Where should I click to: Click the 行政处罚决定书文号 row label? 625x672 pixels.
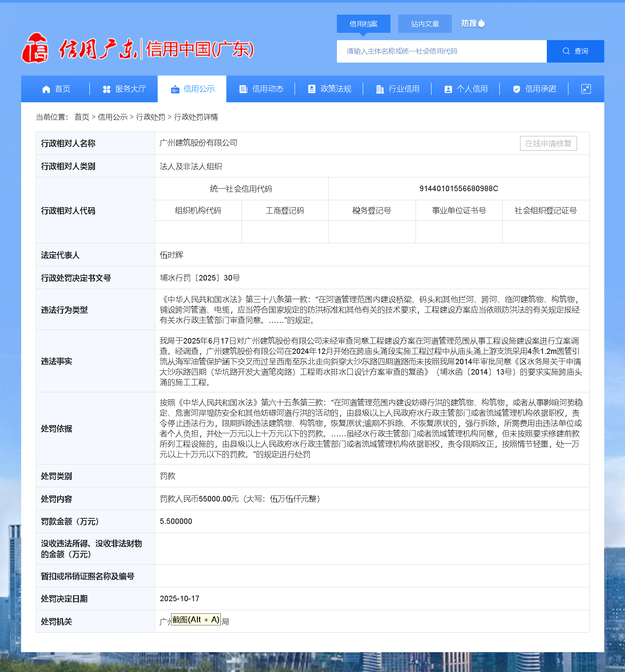(x=76, y=278)
